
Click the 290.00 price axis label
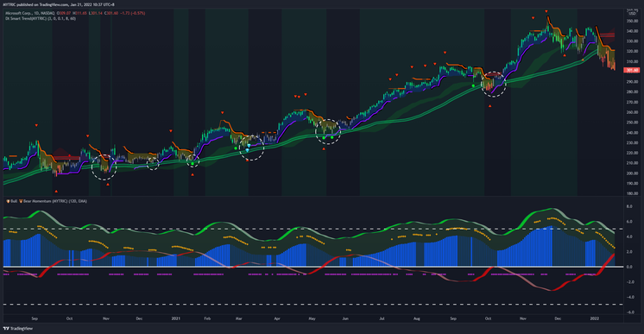click(x=632, y=82)
